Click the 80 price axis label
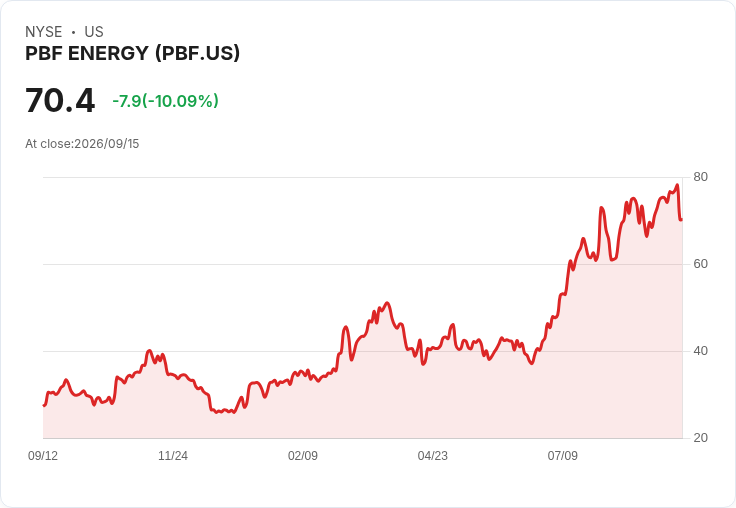The height and width of the screenshot is (508, 736). [700, 177]
